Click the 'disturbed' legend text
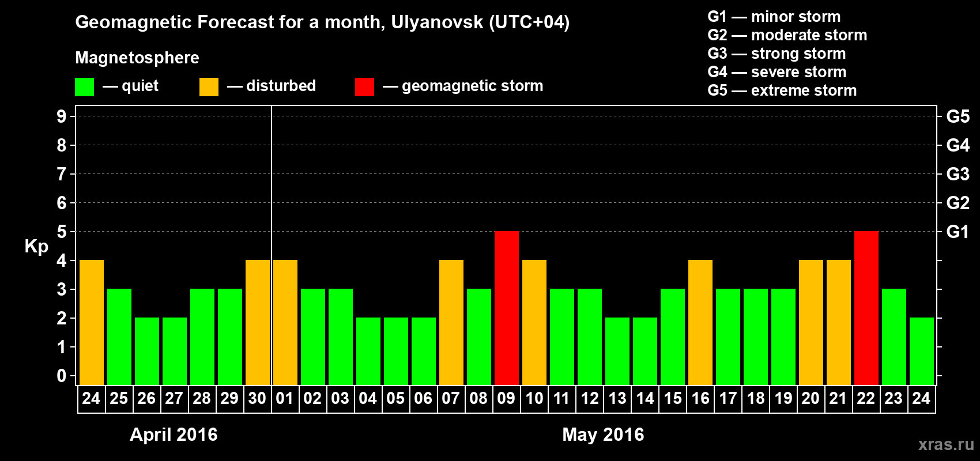The width and height of the screenshot is (980, 461). click(281, 86)
